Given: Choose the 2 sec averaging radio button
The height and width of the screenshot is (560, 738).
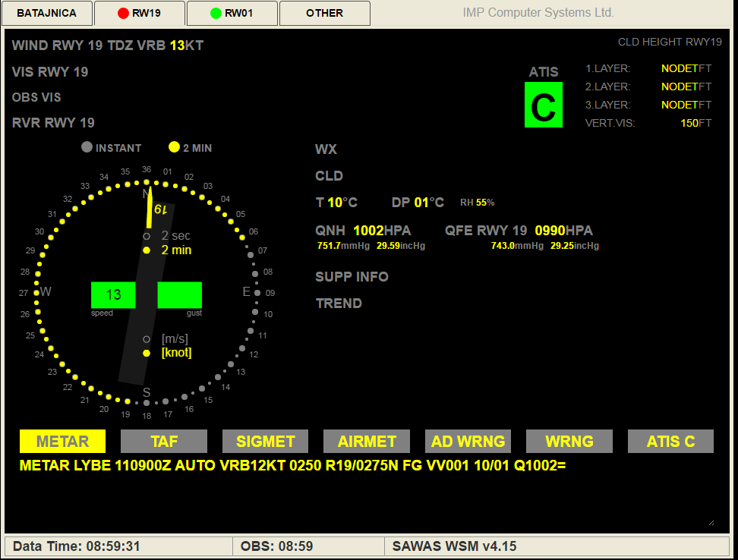Looking at the screenshot, I should click(147, 236).
